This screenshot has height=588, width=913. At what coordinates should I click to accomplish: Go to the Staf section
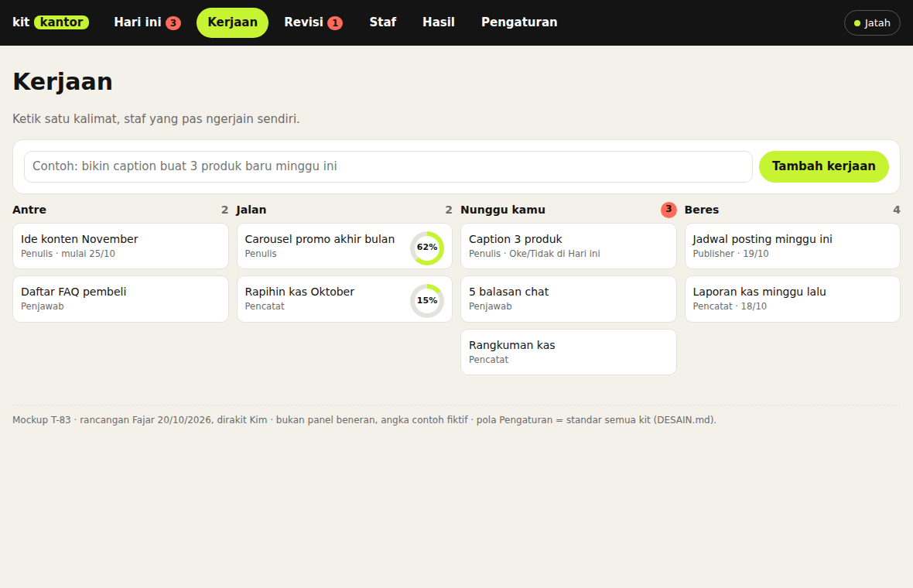382,22
